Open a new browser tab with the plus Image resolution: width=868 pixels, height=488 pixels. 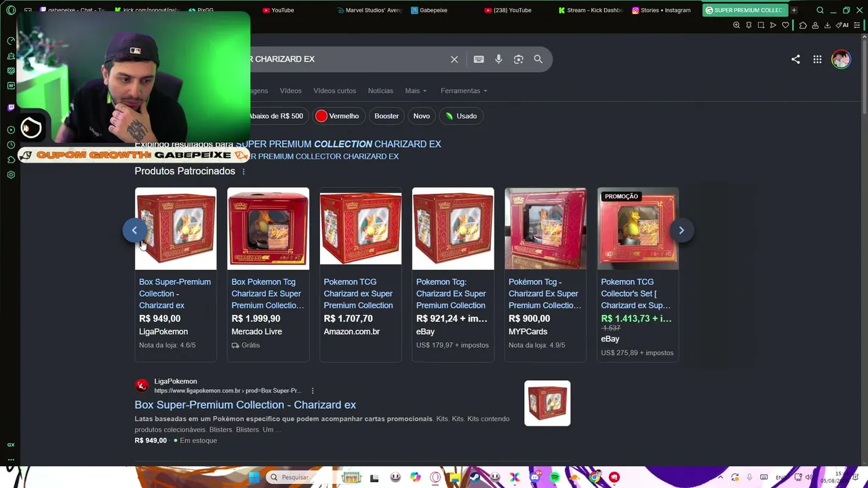click(x=793, y=10)
